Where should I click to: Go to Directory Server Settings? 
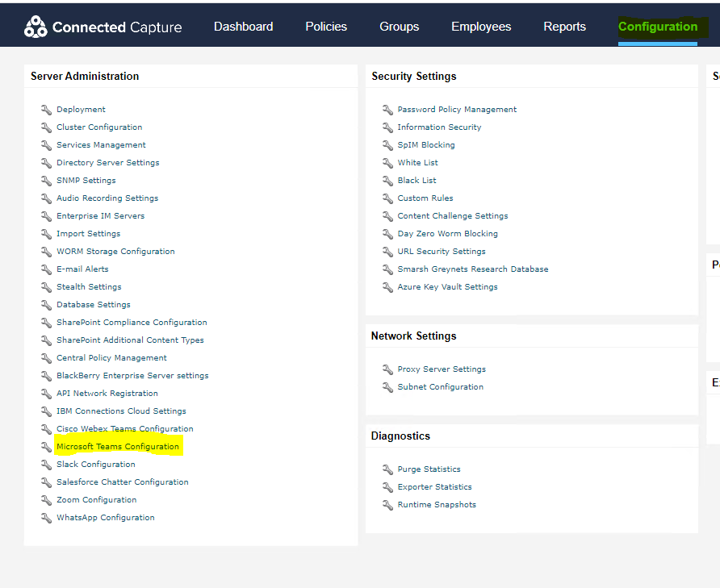(x=108, y=163)
